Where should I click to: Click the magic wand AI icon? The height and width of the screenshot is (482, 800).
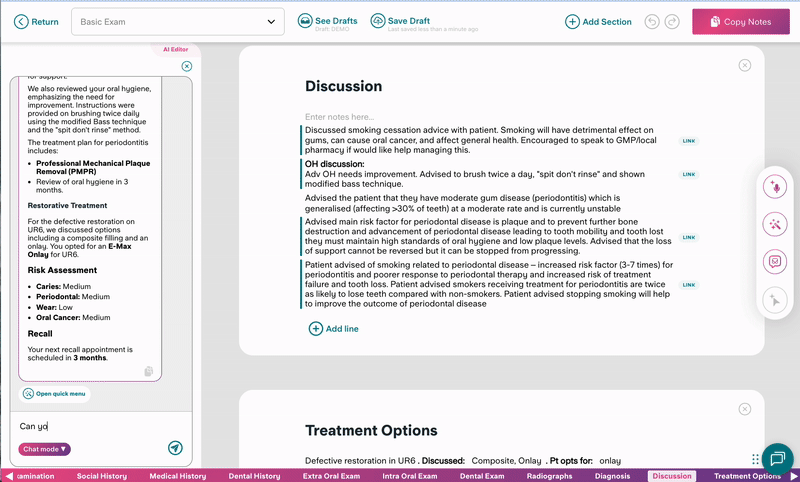(773, 224)
